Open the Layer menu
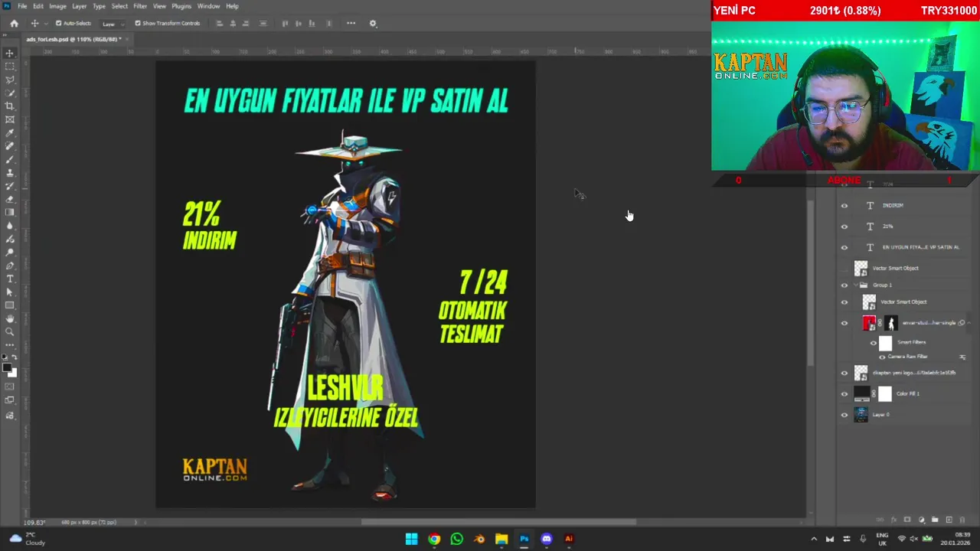This screenshot has width=980, height=551. tap(79, 6)
